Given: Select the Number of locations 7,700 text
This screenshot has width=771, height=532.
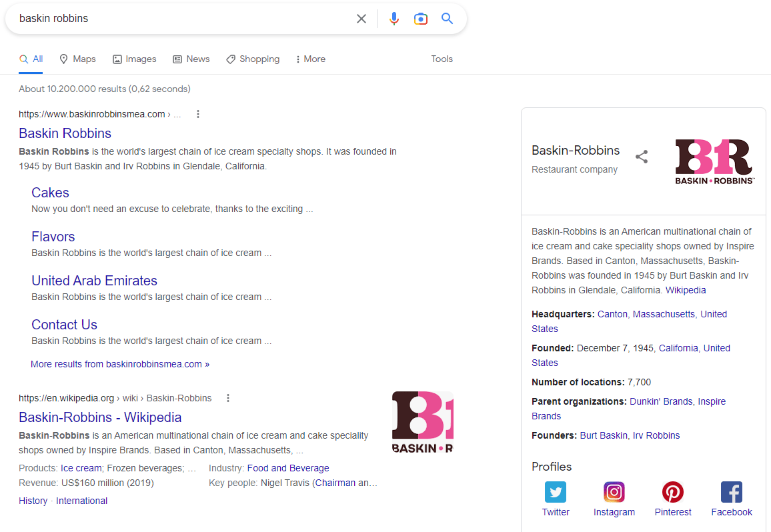Looking at the screenshot, I should tap(591, 382).
